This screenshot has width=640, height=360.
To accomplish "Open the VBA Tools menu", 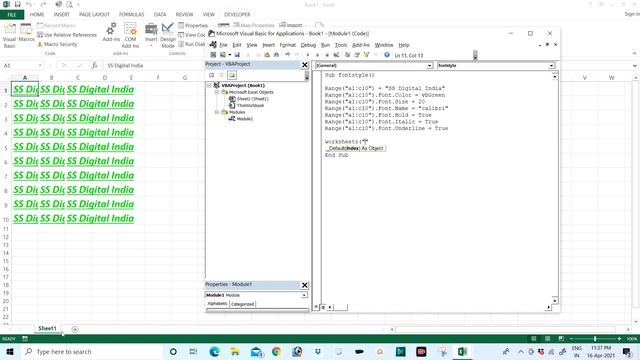I will (x=341, y=45).
